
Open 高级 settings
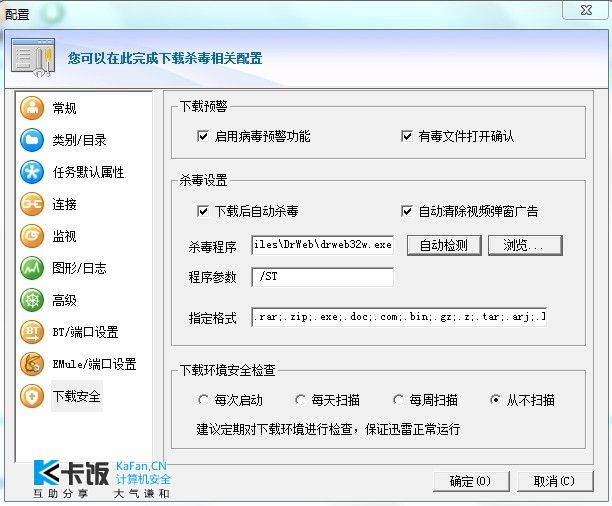(x=64, y=300)
